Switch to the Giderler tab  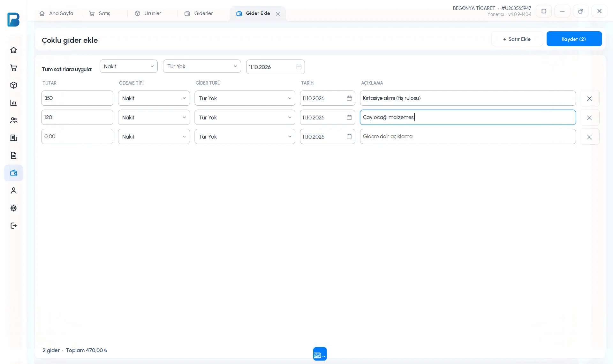[x=199, y=13]
